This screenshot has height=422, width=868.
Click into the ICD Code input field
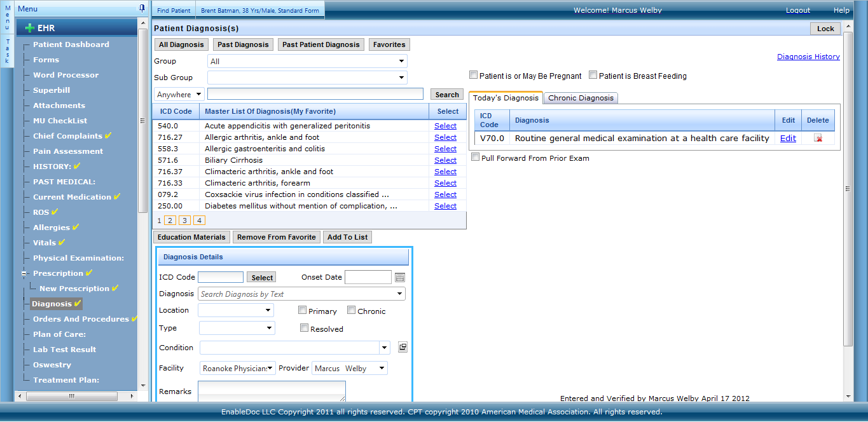pyautogui.click(x=221, y=277)
